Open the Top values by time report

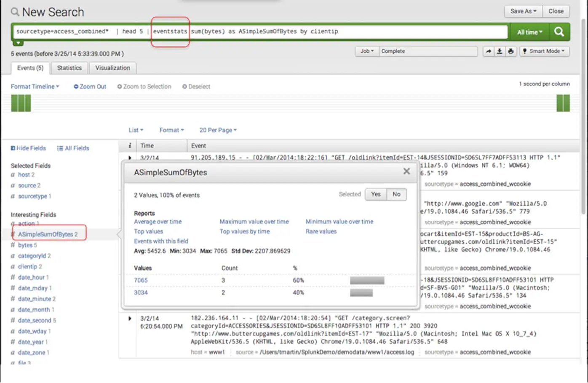pos(244,231)
